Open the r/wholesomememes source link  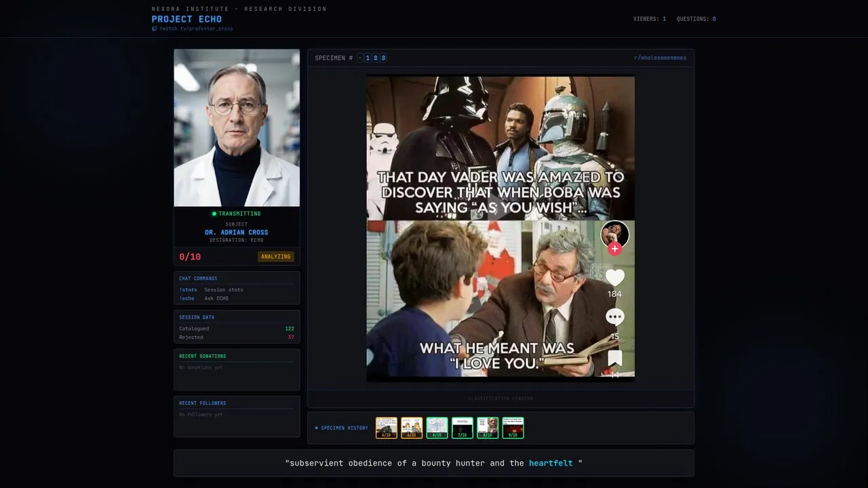pos(660,58)
